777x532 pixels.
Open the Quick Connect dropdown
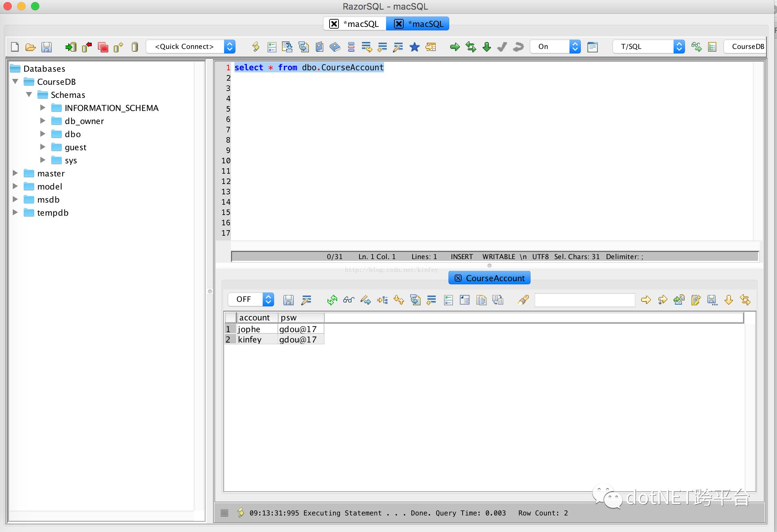[191, 47]
